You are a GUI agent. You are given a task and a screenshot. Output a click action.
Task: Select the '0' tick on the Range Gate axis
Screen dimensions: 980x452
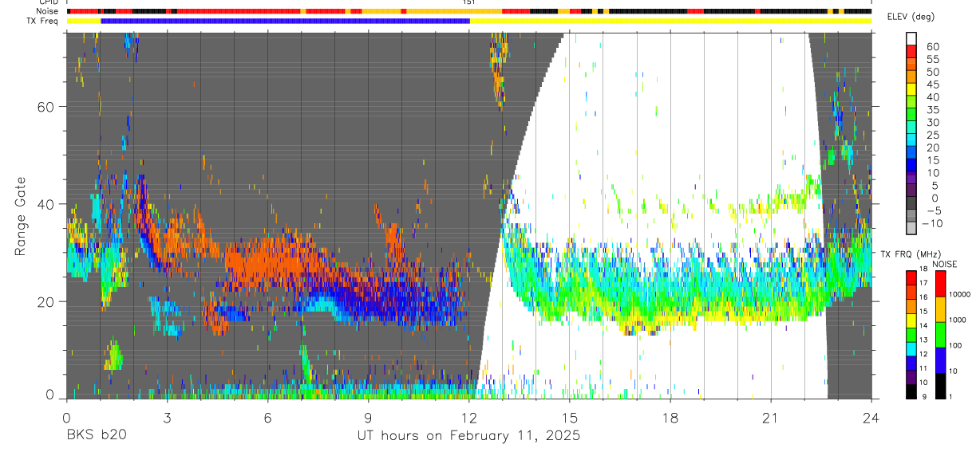pyautogui.click(x=50, y=394)
